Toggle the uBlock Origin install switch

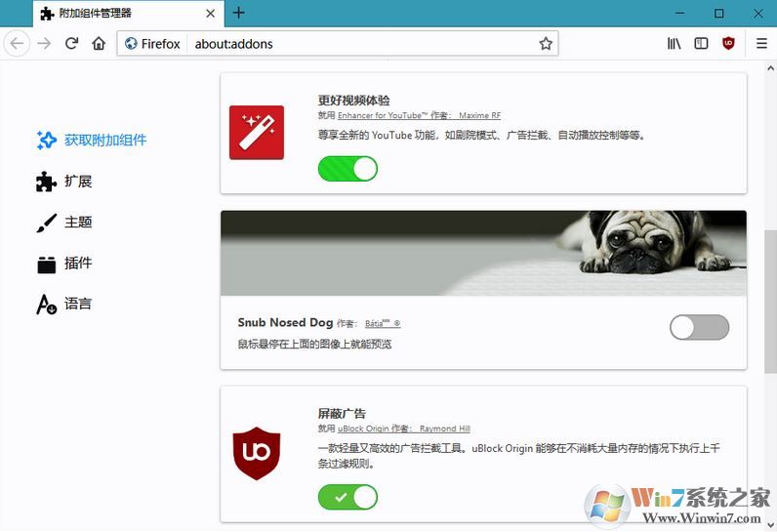coord(348,497)
